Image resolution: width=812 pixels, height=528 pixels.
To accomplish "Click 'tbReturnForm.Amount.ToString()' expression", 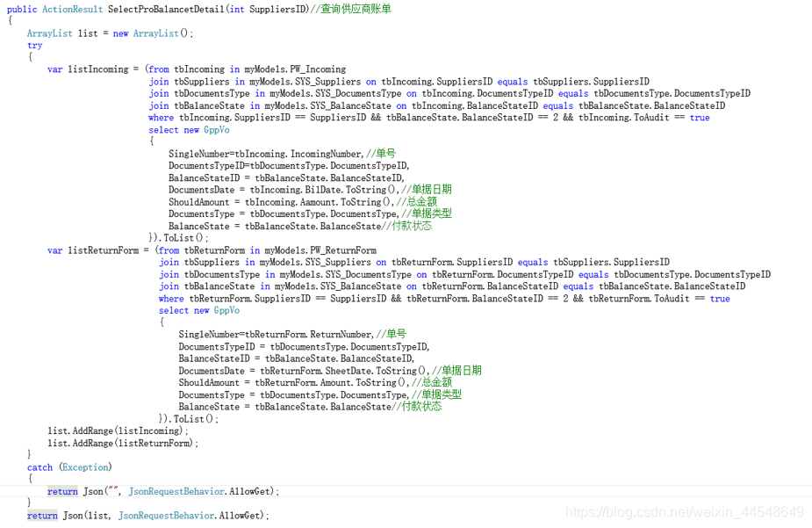I will (332, 382).
